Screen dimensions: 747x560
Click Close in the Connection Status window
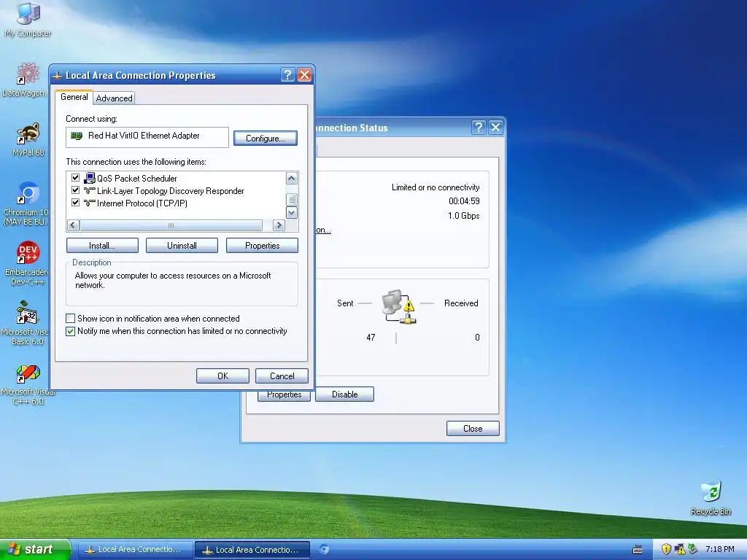(473, 429)
